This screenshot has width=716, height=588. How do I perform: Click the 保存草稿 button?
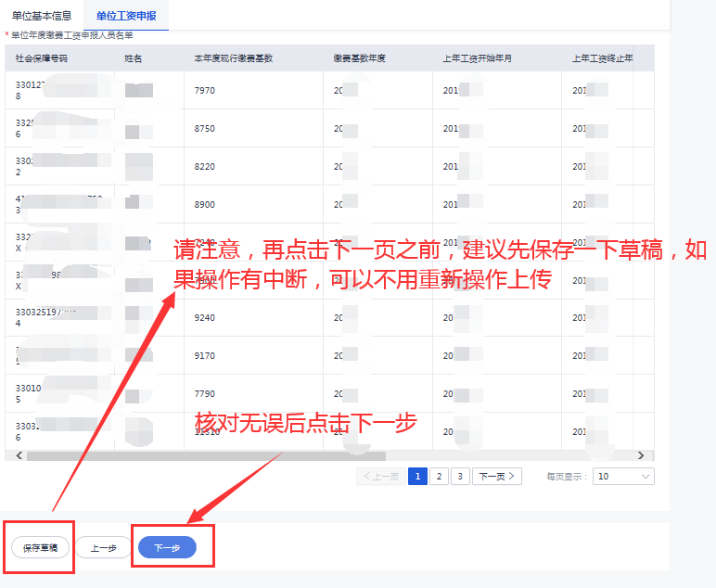pos(40,548)
